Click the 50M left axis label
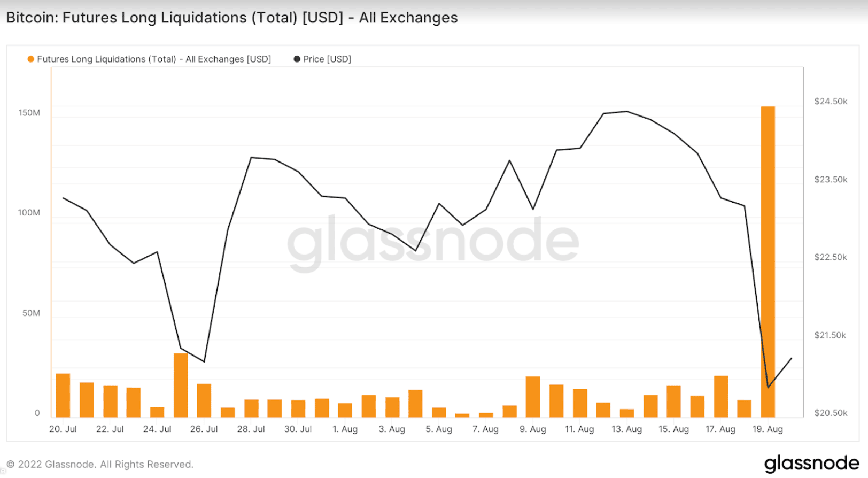 pyautogui.click(x=31, y=313)
